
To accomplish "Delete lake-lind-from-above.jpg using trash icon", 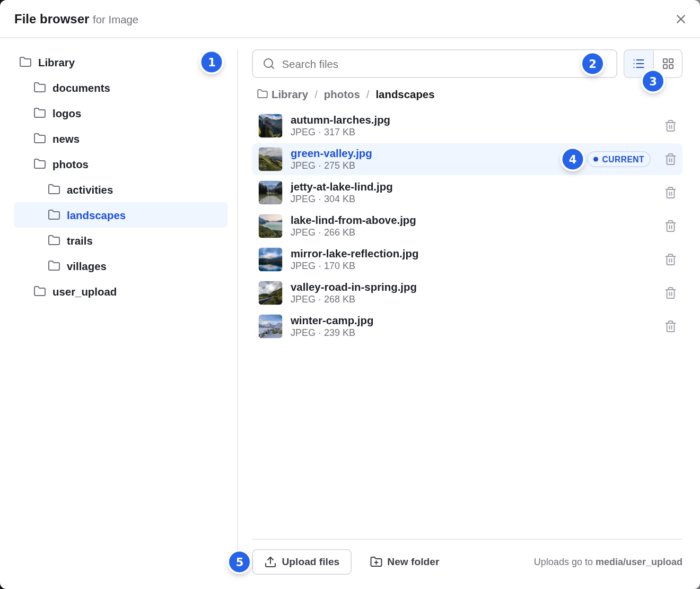I will 670,226.
